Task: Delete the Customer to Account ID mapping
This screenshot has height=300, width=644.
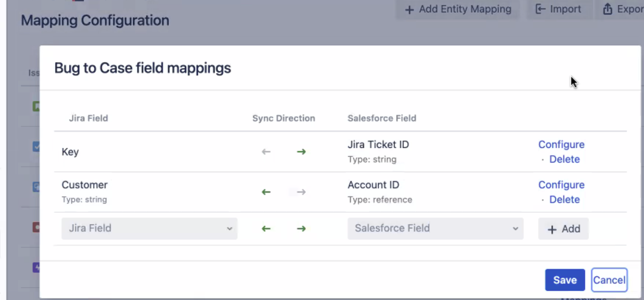Action: (565, 200)
